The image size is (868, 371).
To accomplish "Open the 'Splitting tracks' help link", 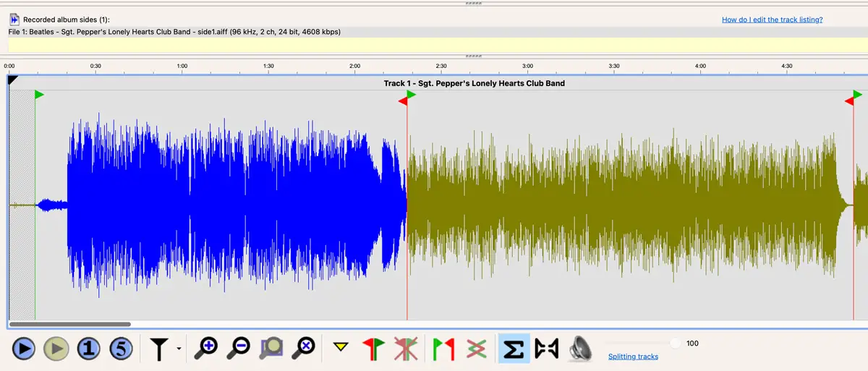I will (633, 357).
